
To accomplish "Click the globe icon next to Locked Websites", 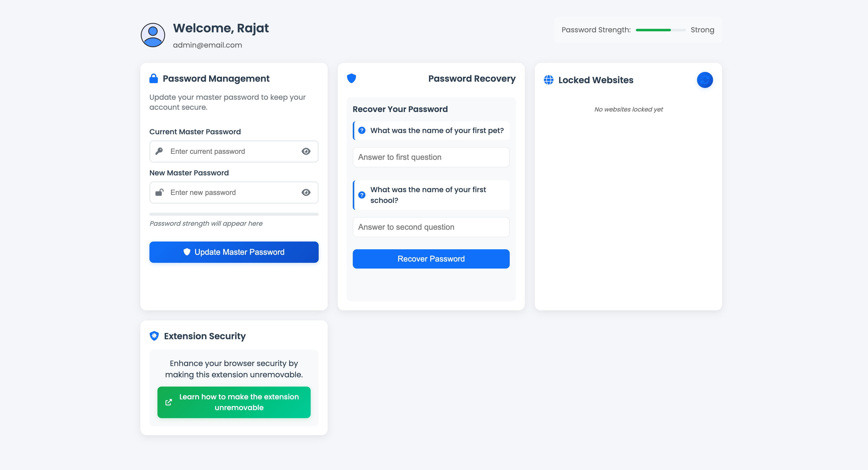I will [549, 80].
